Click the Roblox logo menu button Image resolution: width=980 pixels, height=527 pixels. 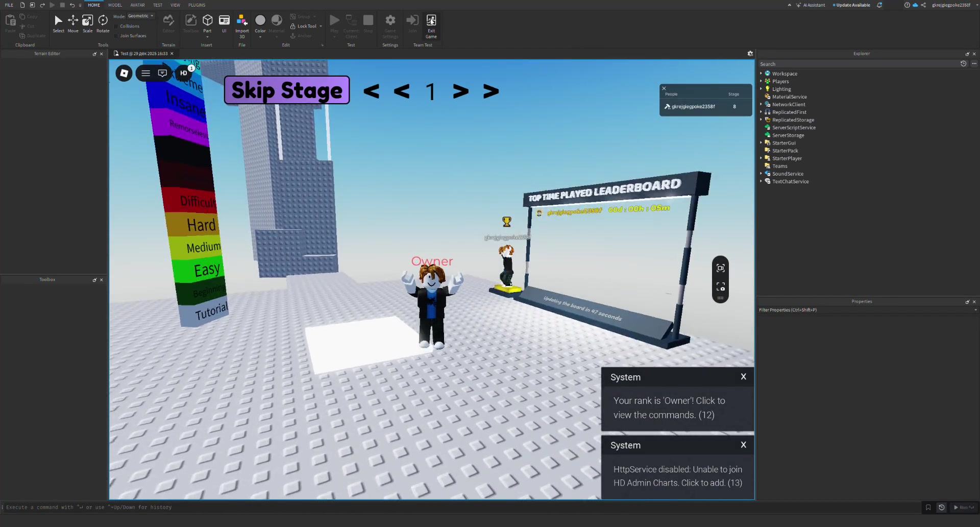coord(124,73)
